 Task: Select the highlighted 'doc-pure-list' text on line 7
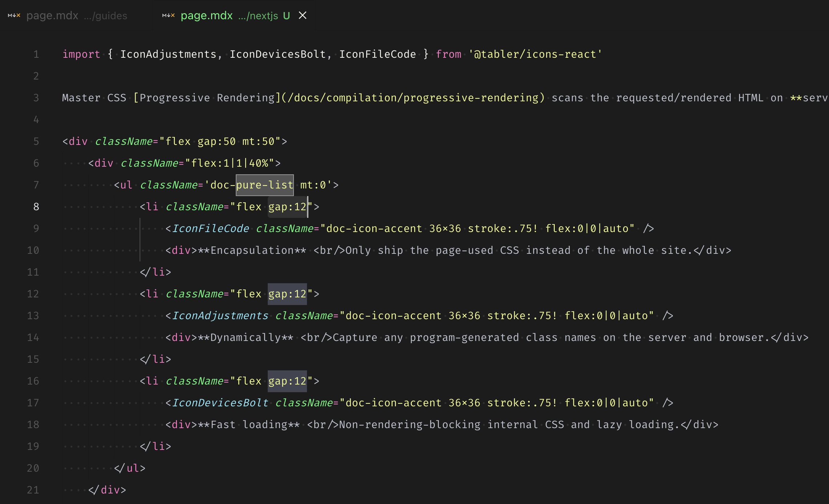tap(264, 184)
